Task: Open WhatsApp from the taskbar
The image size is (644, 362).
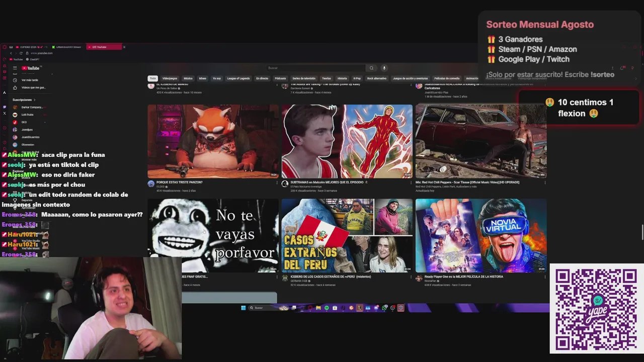Action: pos(384,308)
